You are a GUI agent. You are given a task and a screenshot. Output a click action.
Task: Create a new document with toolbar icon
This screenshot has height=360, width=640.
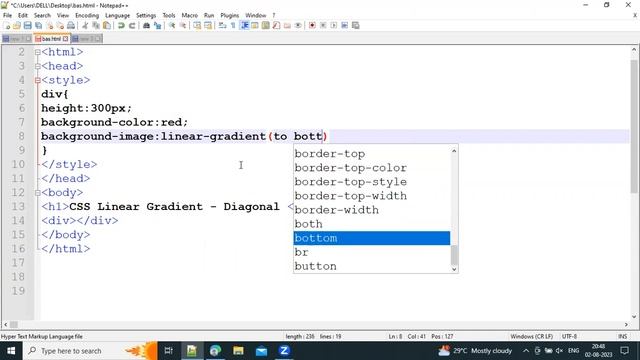[x=7, y=25]
